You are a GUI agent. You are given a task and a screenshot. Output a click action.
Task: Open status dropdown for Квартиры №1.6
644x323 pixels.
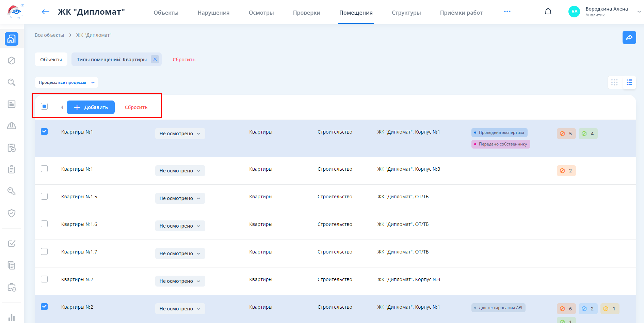(x=180, y=226)
